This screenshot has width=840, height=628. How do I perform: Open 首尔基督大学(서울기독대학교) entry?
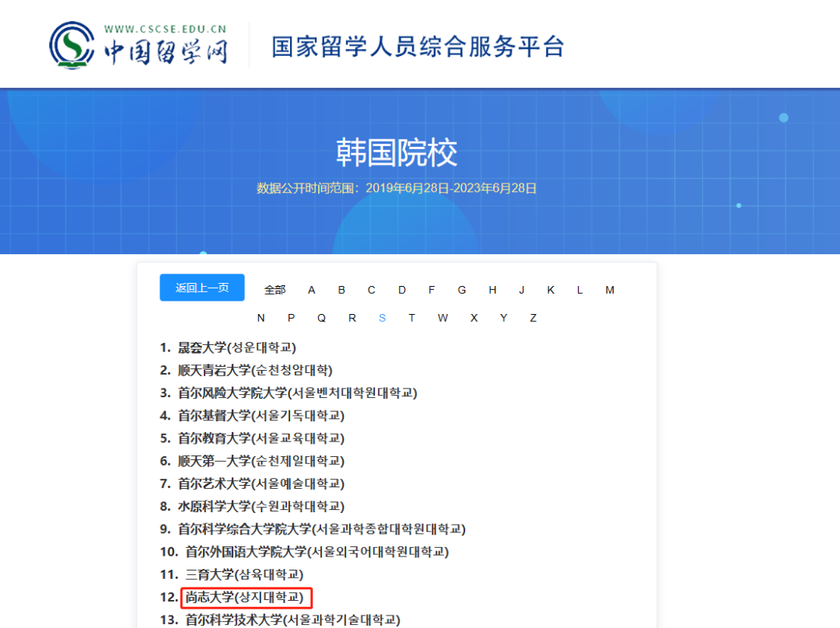tap(261, 416)
